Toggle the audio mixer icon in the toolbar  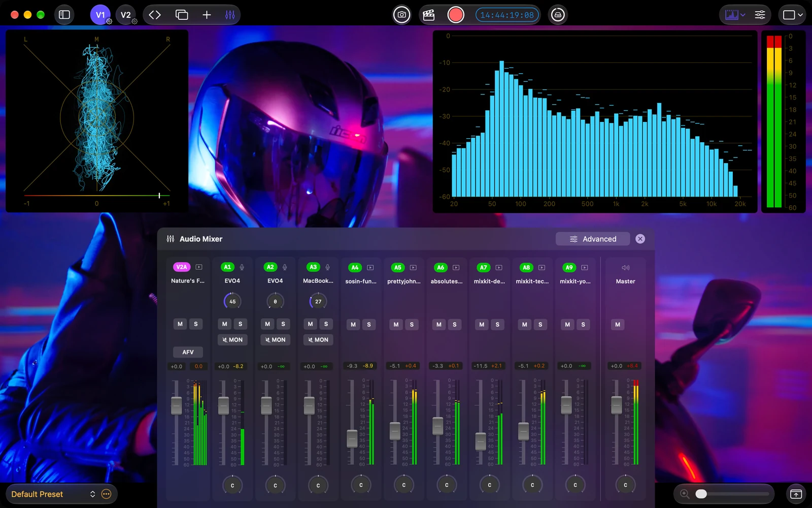click(x=230, y=15)
